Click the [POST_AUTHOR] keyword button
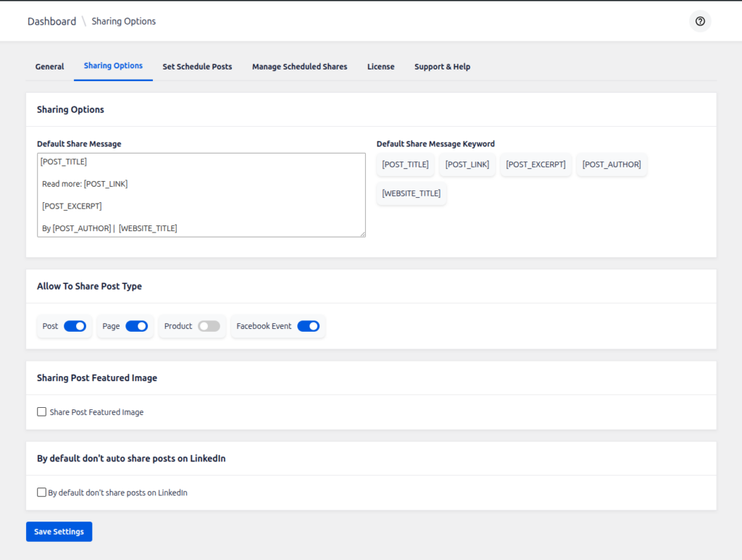742x560 pixels. click(x=612, y=164)
